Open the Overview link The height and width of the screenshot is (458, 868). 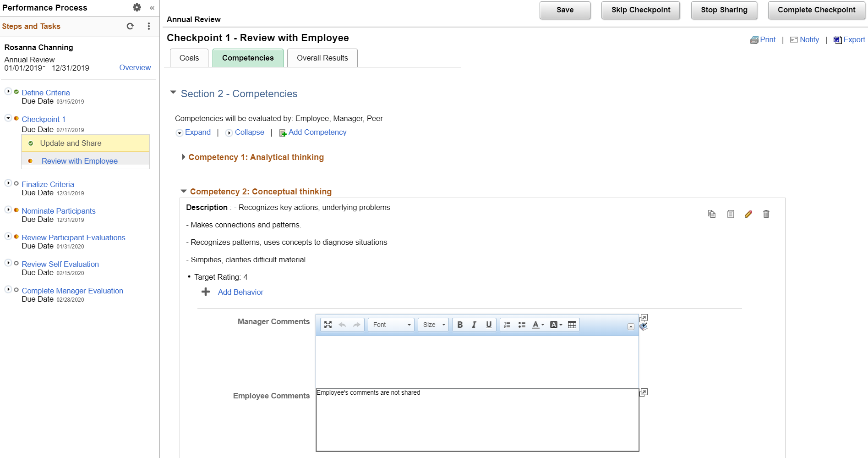[x=135, y=67]
